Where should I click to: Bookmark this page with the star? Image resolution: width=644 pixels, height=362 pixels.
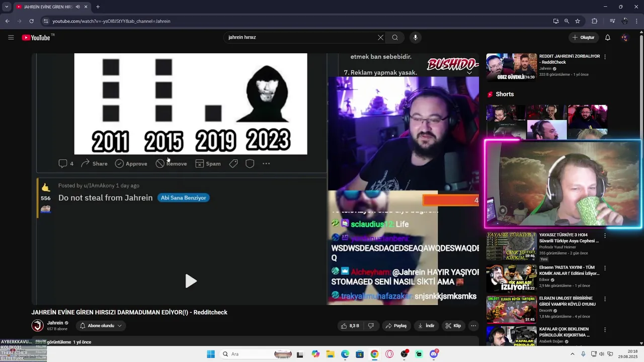578,21
